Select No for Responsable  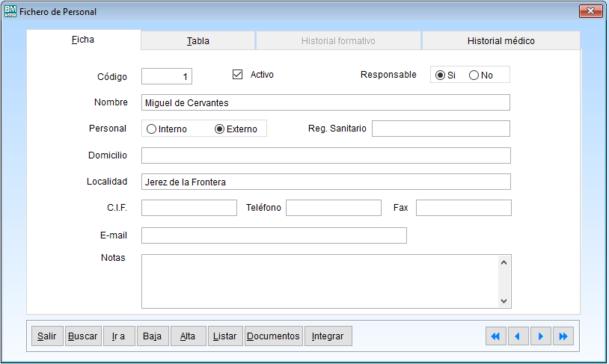(474, 75)
